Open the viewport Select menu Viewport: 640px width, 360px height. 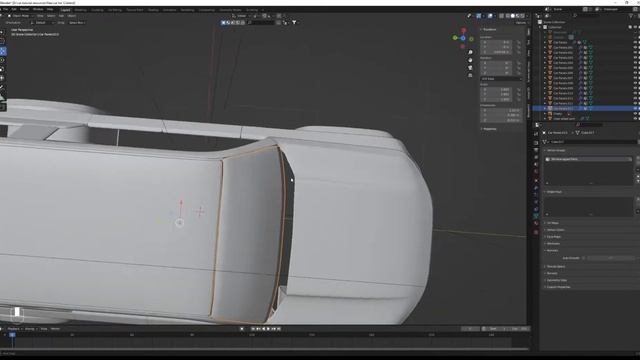click(51, 16)
